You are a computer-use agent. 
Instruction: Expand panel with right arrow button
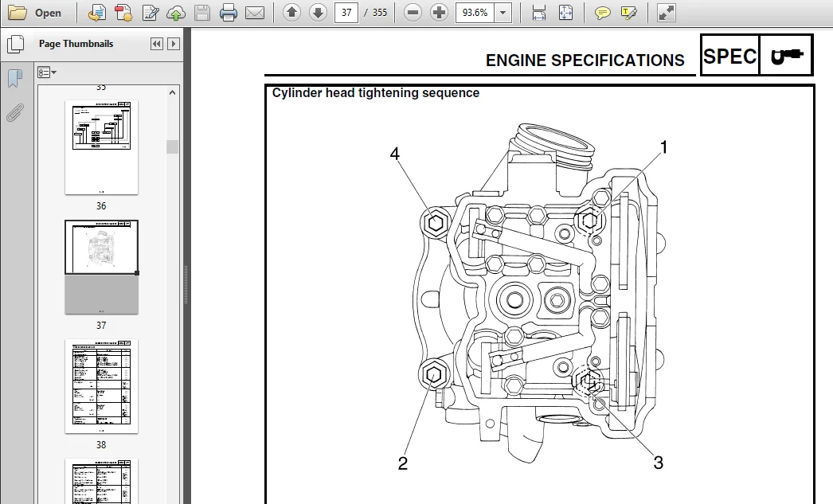coord(173,44)
